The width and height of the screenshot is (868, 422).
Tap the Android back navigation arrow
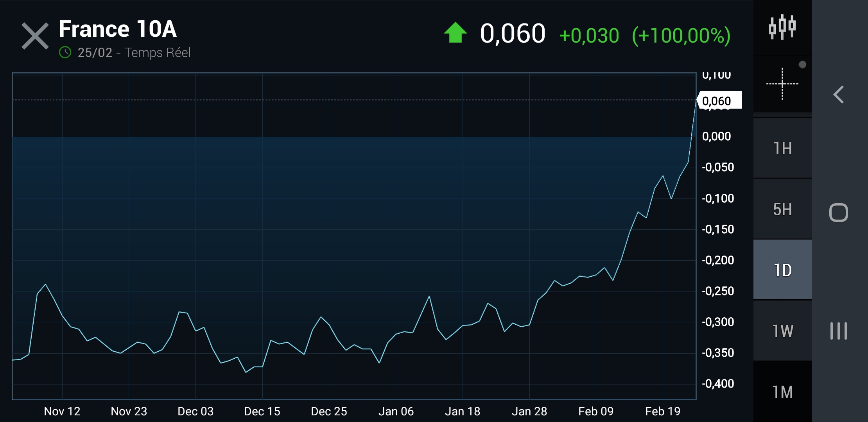point(839,95)
